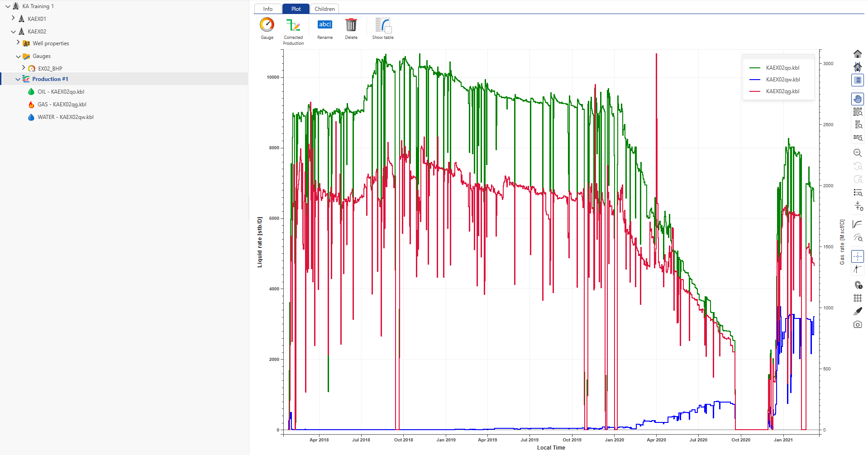This screenshot has height=455, width=868.
Task: Switch to the Info tab
Action: click(x=268, y=9)
